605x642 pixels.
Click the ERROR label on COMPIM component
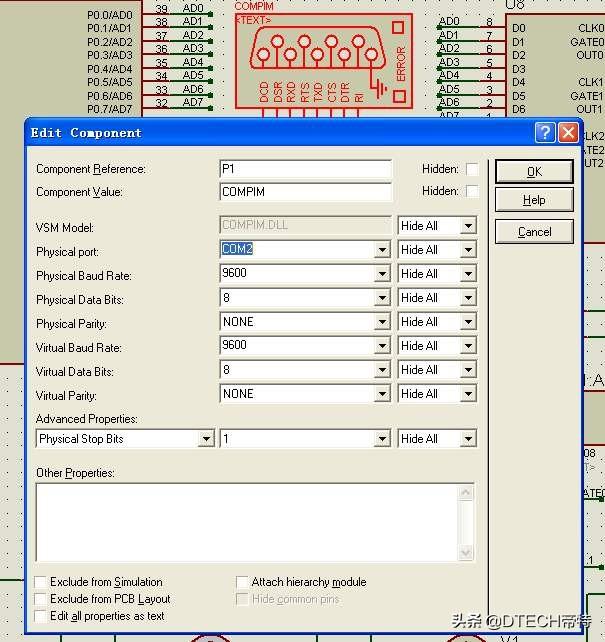pyautogui.click(x=401, y=64)
